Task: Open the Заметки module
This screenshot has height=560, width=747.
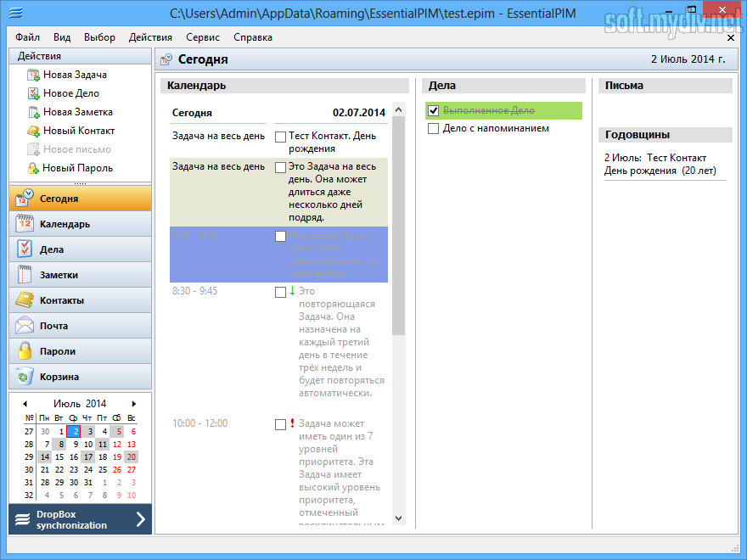Action: (80, 275)
